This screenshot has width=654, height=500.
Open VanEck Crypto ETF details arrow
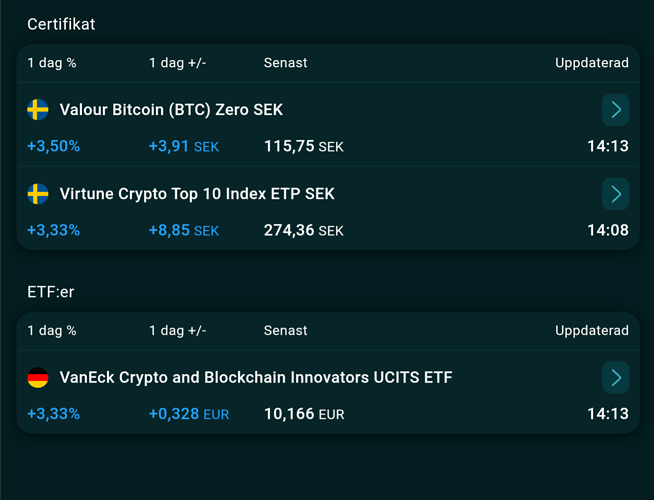[x=615, y=377]
